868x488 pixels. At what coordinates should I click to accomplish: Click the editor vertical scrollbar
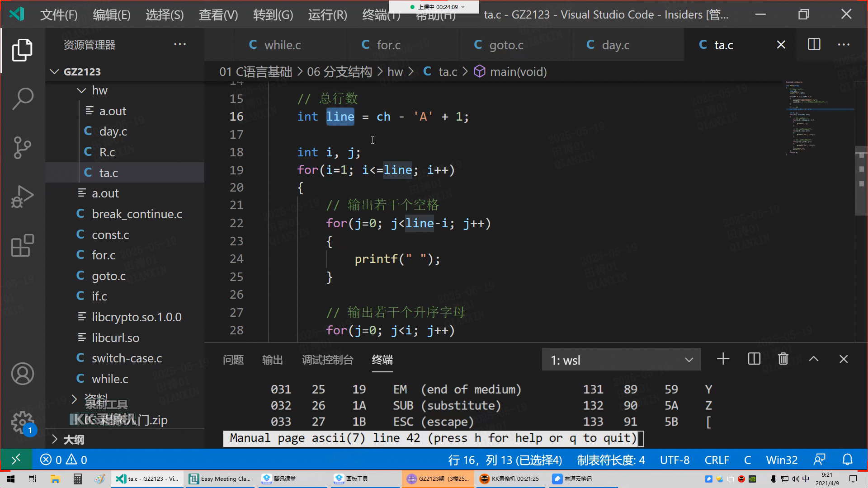[861, 181]
